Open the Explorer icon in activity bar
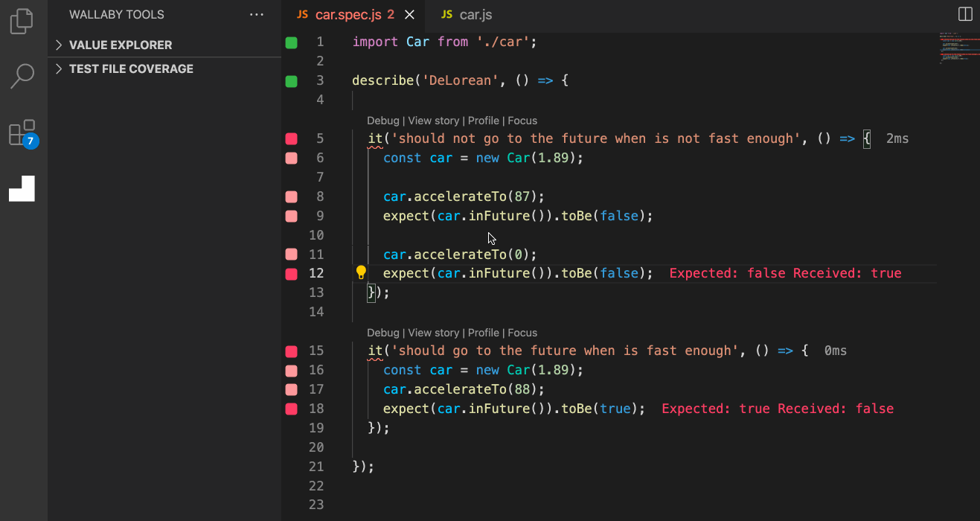 [x=22, y=21]
